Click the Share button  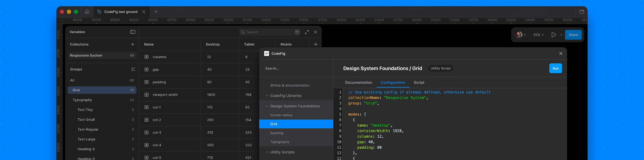(x=573, y=35)
